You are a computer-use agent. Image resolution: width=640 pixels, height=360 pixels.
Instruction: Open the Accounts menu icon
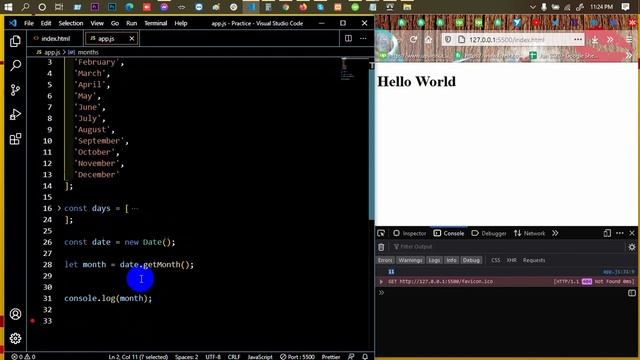tap(15, 314)
